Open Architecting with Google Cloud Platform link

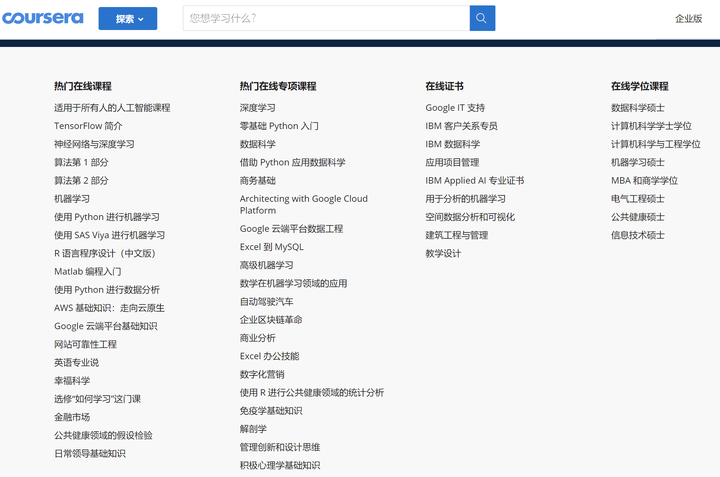[304, 205]
